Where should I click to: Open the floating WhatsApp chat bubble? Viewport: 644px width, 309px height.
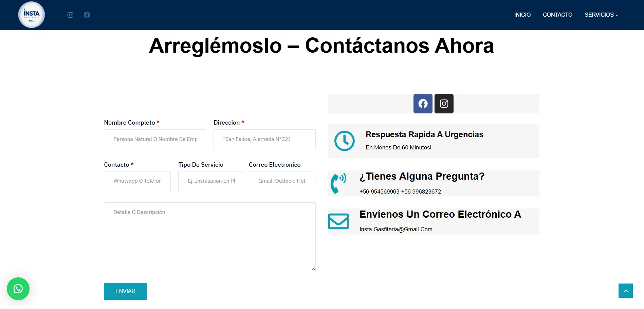[x=18, y=289]
